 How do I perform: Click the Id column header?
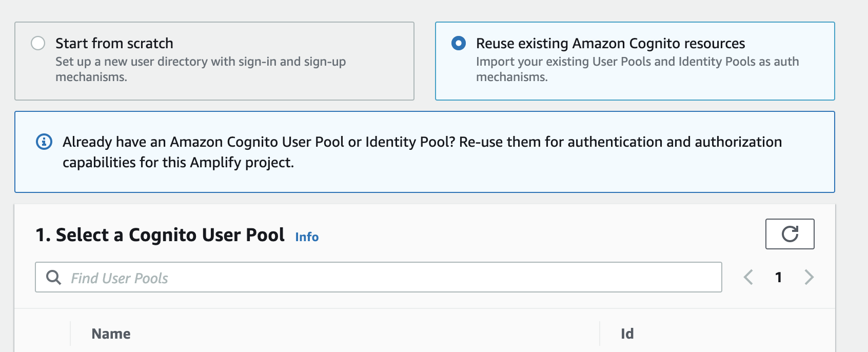point(627,334)
